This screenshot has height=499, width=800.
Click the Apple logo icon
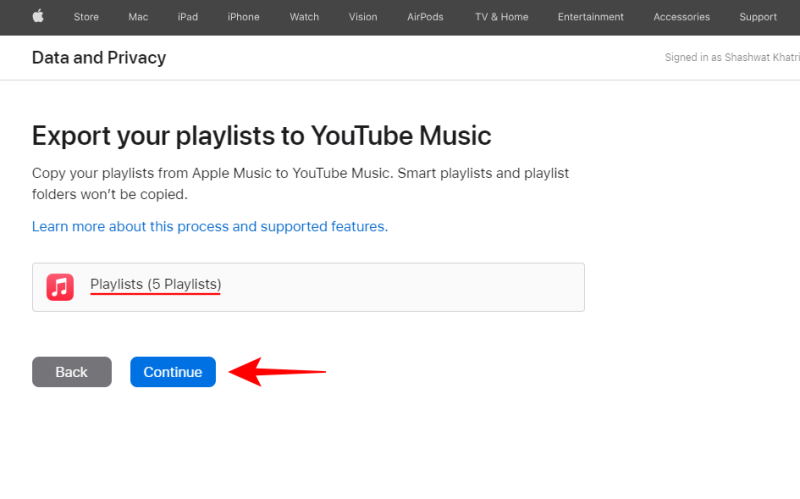click(x=38, y=16)
